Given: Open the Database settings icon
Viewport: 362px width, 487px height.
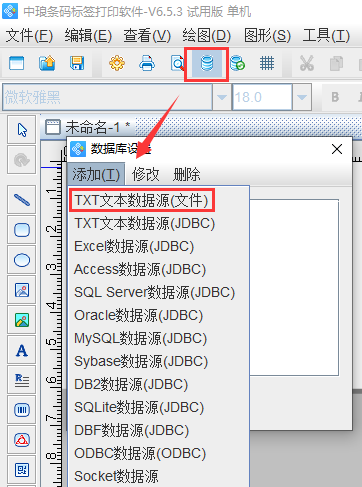Looking at the screenshot, I should tap(207, 63).
